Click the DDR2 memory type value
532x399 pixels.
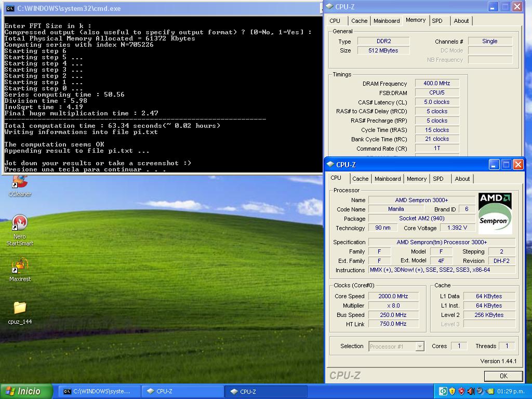coord(383,41)
